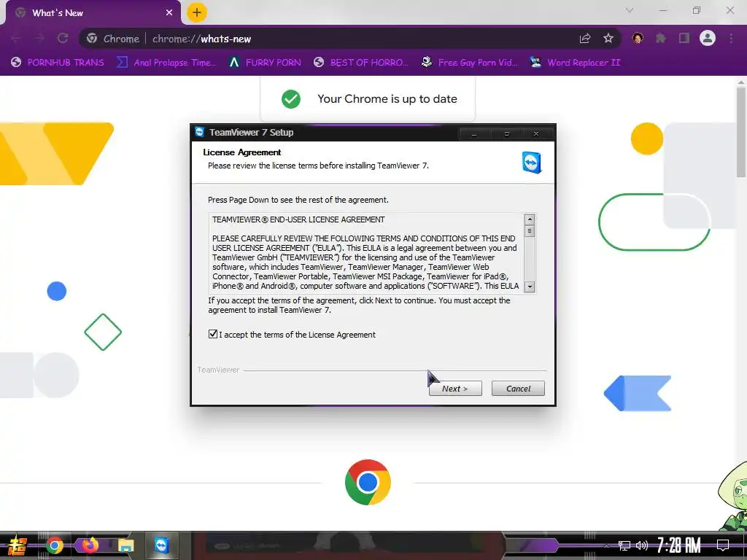This screenshot has width=747, height=560.
Task: Click the EULA scrollbar up arrow
Action: (530, 219)
